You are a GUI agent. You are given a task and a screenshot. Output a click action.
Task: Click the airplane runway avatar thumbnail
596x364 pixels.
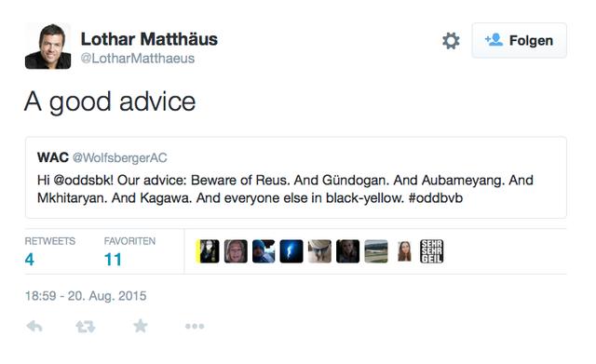[376, 251]
